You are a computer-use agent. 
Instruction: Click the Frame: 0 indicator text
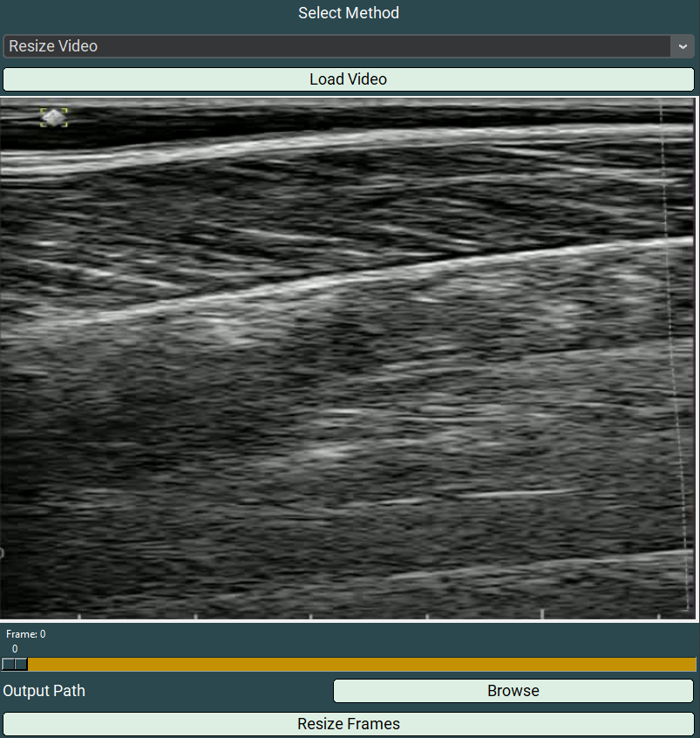point(26,634)
